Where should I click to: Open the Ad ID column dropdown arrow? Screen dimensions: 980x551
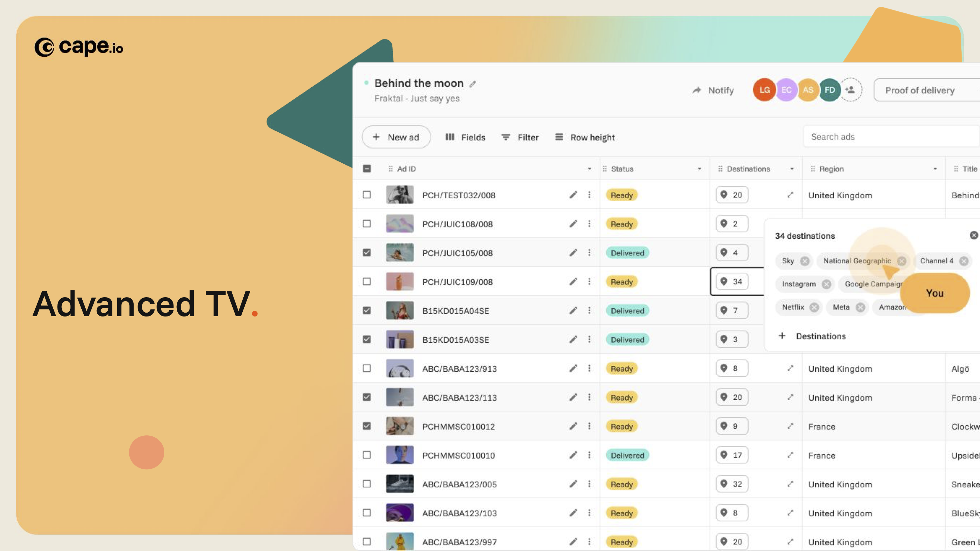589,169
